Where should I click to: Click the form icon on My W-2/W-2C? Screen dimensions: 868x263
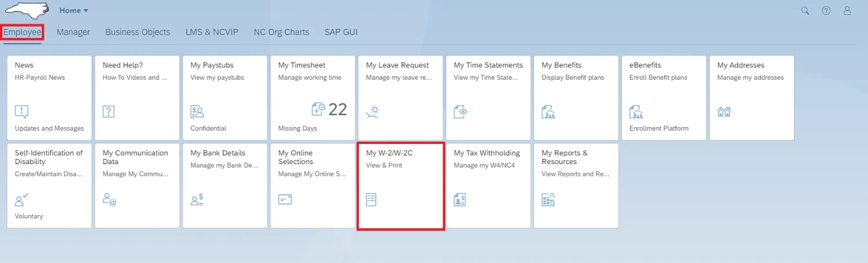tap(372, 199)
